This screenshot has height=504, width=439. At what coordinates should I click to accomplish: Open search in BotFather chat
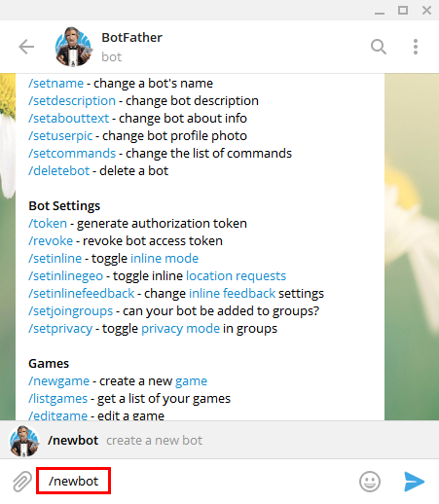379,47
